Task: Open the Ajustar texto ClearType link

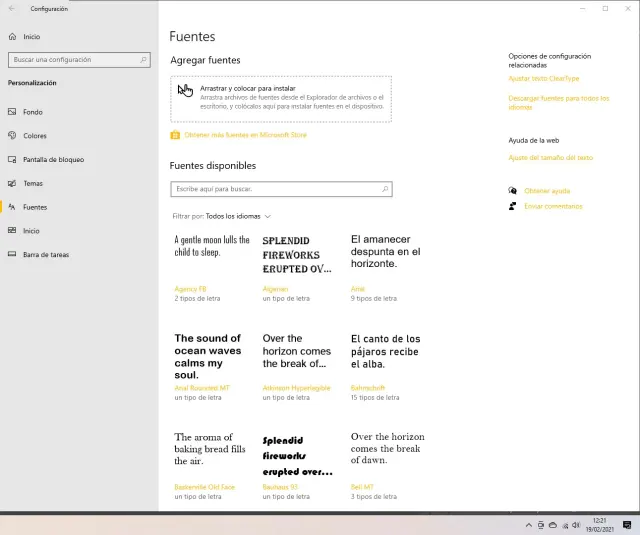Action: pos(543,78)
